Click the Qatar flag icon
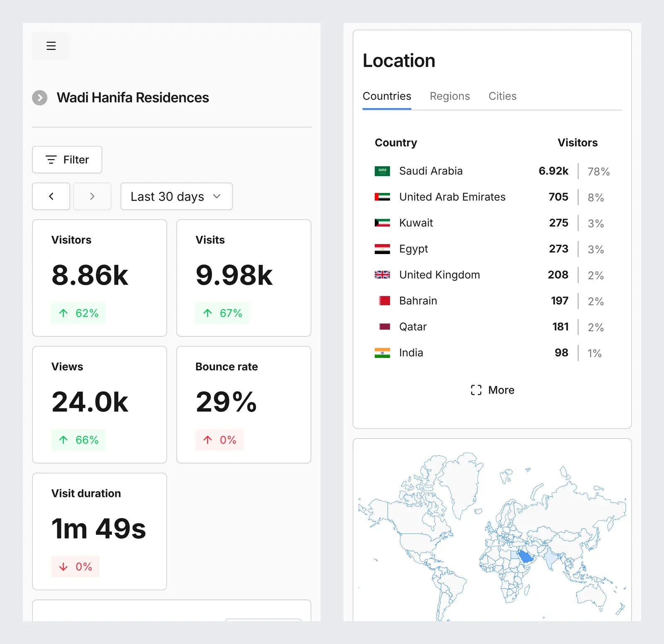Image resolution: width=664 pixels, height=644 pixels. [385, 327]
